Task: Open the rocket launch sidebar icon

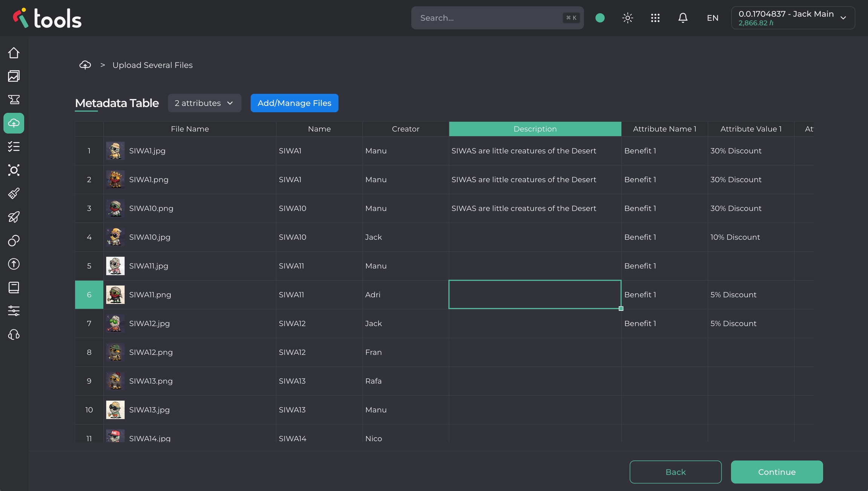Action: tap(14, 217)
